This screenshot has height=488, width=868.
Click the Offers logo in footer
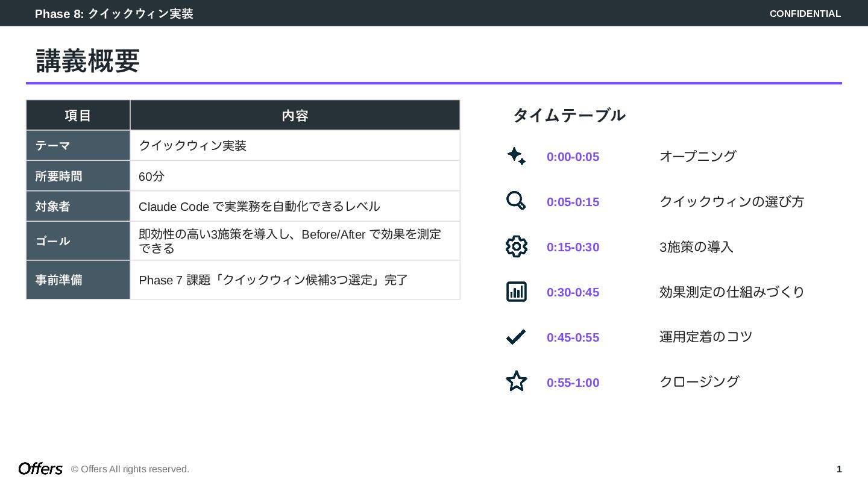point(40,469)
